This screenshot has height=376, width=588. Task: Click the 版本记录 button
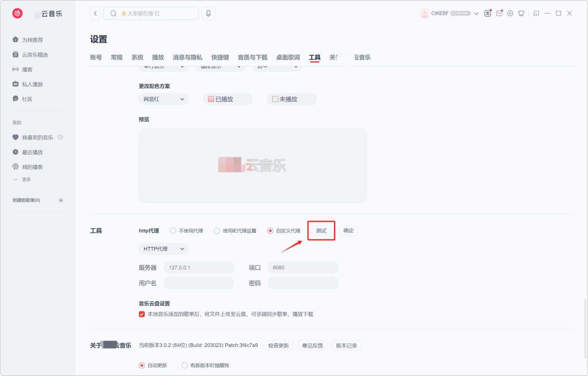click(346, 346)
